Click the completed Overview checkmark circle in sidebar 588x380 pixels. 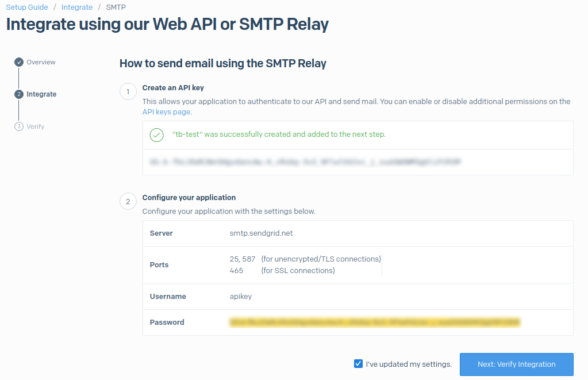click(20, 62)
